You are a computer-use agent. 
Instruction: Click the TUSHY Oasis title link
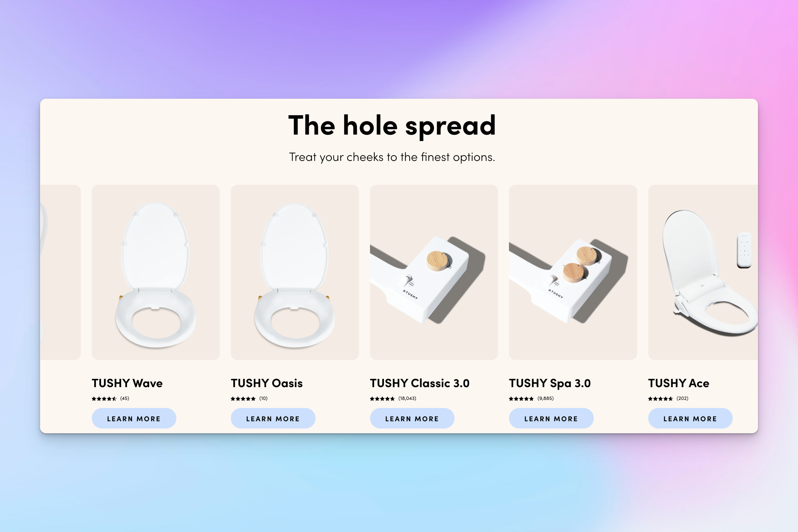click(x=267, y=383)
